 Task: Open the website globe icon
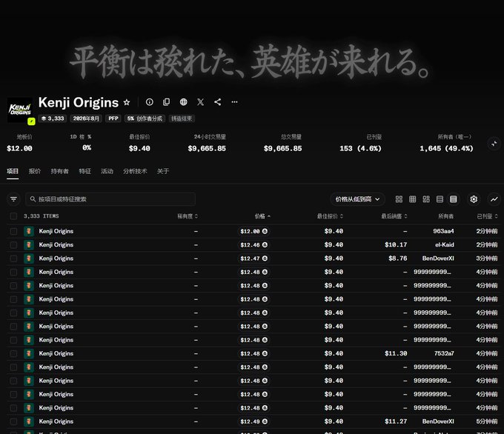(x=184, y=102)
